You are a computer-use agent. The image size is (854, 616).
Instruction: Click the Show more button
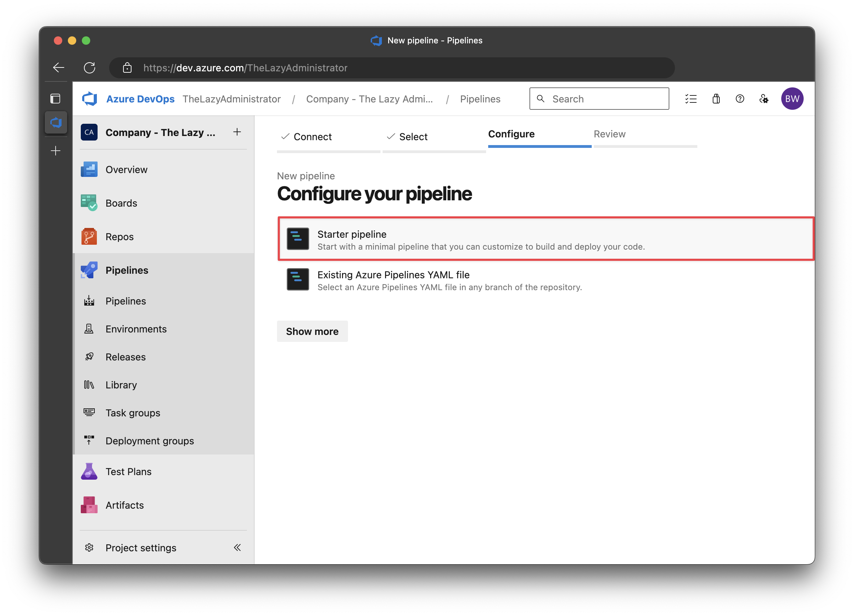click(x=312, y=331)
